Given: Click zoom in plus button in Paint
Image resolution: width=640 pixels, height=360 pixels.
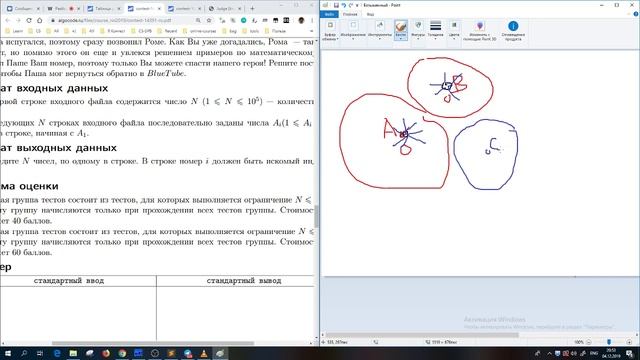Looking at the screenshot, I should tap(629, 342).
